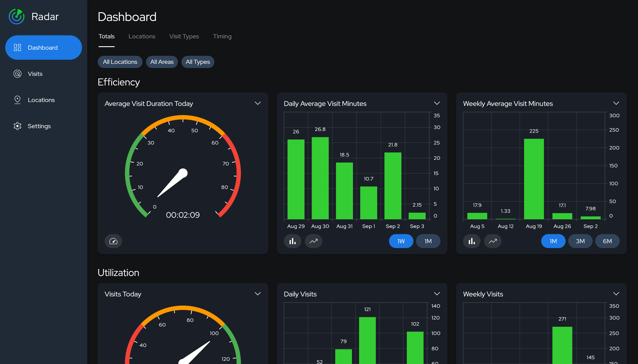Select the All Areas filter button
This screenshot has width=638, height=364.
click(x=162, y=62)
